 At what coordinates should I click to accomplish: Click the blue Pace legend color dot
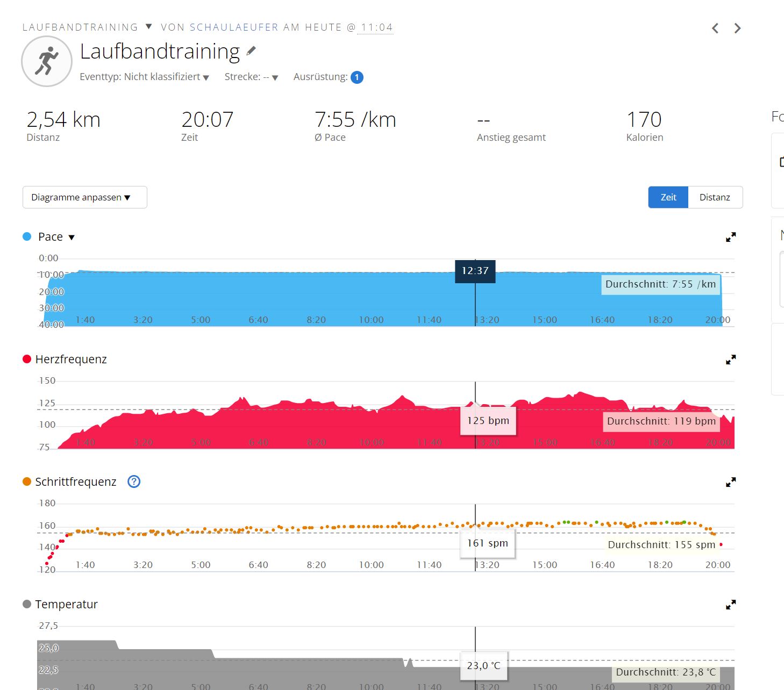(27, 236)
